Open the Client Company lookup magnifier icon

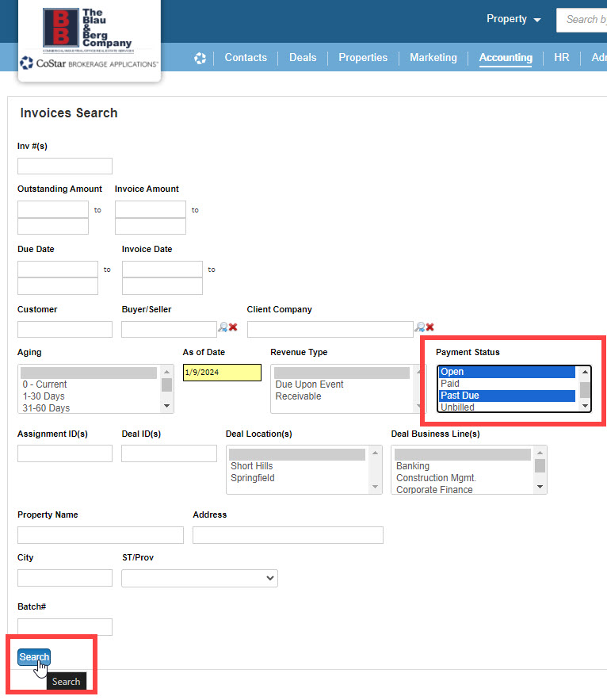420,327
